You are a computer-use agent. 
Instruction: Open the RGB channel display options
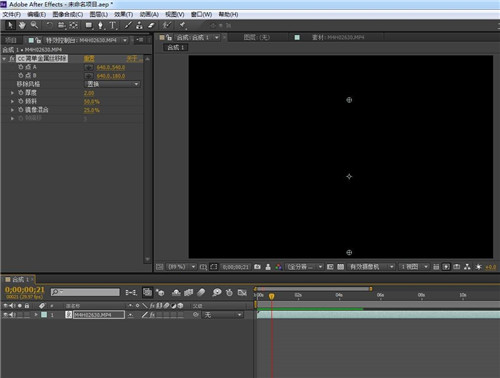click(279, 267)
